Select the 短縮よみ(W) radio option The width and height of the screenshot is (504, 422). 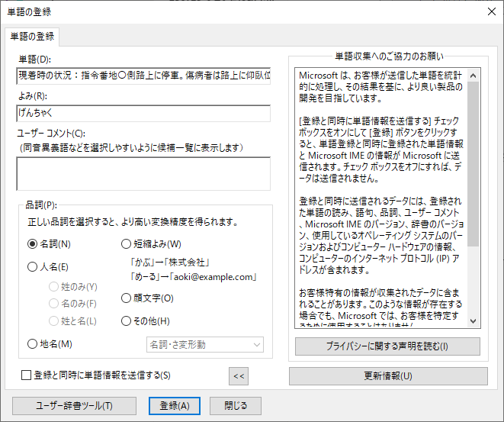click(x=127, y=244)
